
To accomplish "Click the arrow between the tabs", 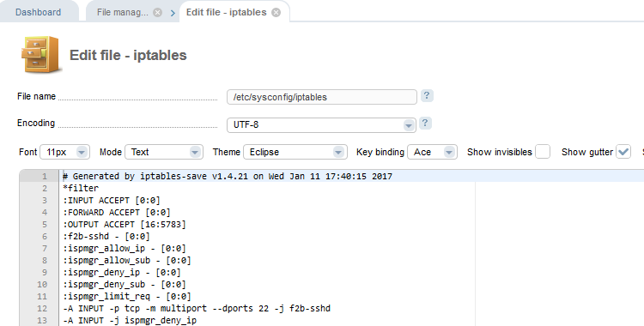I will click(x=173, y=13).
